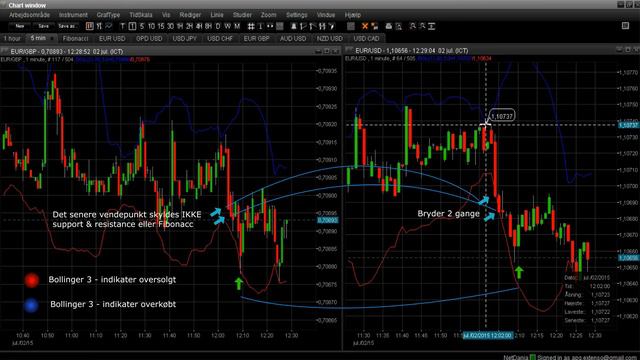Toggle the chart grid icon

(251, 26)
